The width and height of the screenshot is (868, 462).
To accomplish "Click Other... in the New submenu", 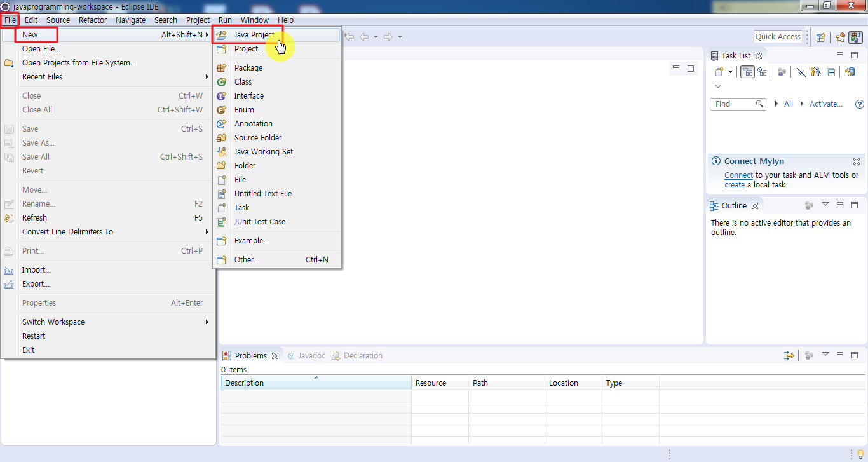I will coord(277,260).
